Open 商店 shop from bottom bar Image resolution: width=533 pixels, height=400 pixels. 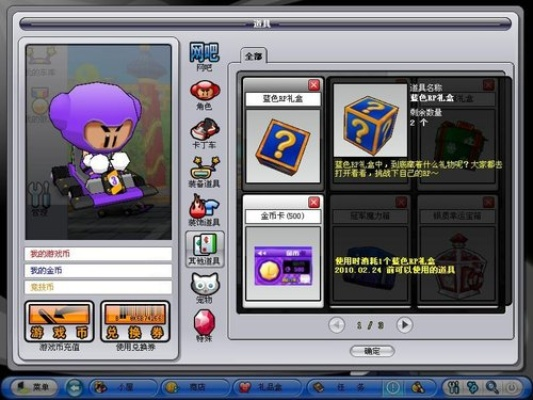(x=196, y=387)
